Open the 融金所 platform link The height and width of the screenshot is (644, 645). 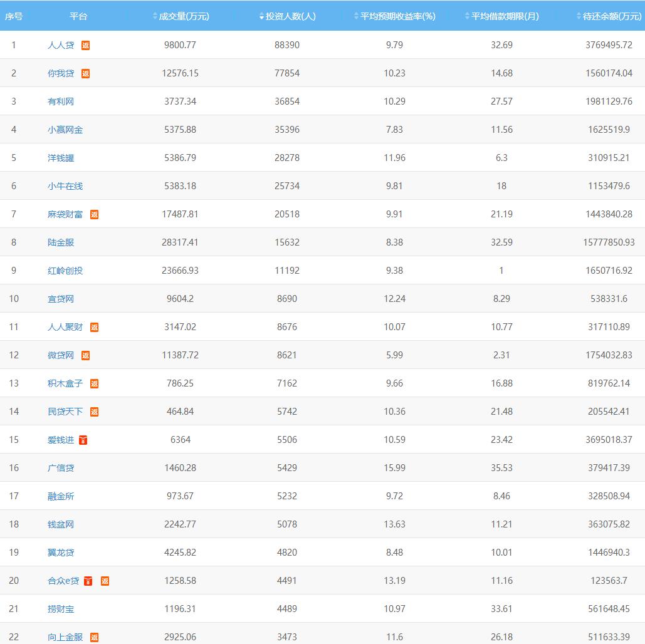click(61, 496)
